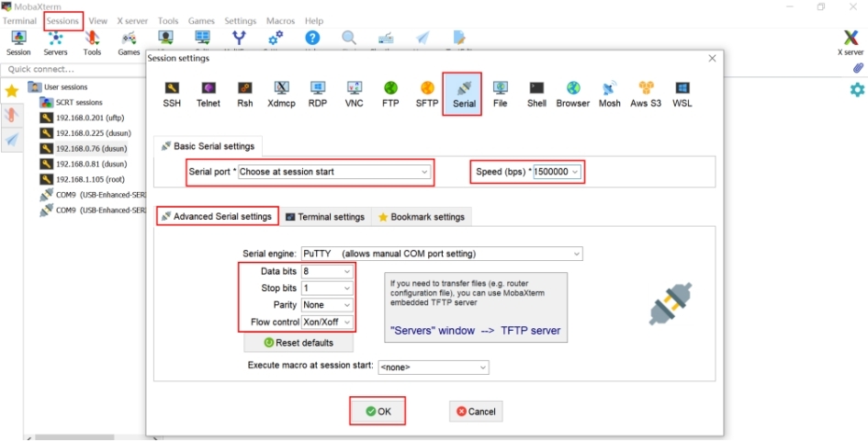Click the teal gear icon on right edge
This screenshot has height=442, width=868.
857,89
